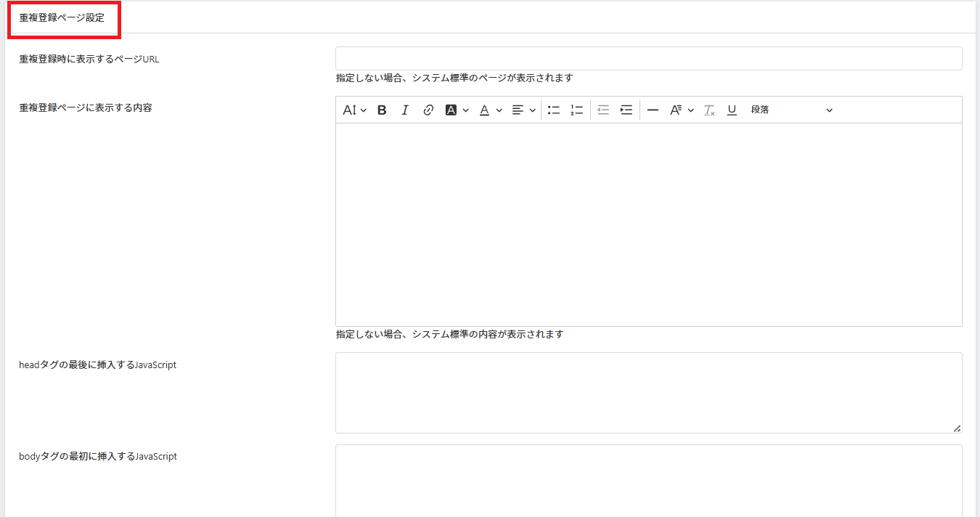Insert a horizontal line
Viewport: 980px width, 517px height.
coord(653,110)
